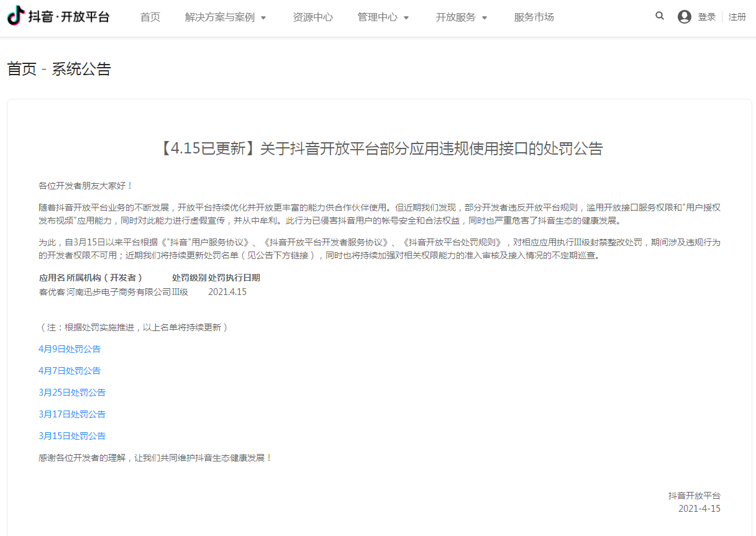This screenshot has width=756, height=536.
Task: Open the 首页 navigation item
Action: [150, 17]
